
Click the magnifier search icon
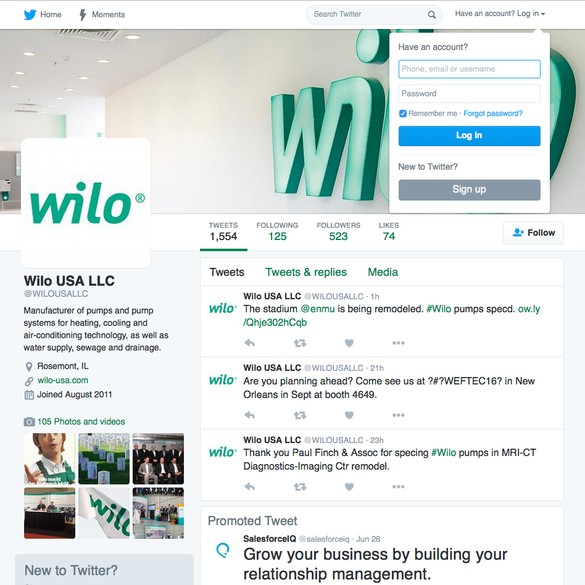(x=432, y=15)
